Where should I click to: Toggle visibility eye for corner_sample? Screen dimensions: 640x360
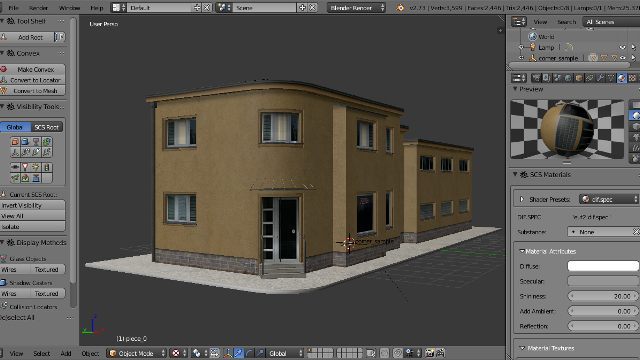(622, 58)
